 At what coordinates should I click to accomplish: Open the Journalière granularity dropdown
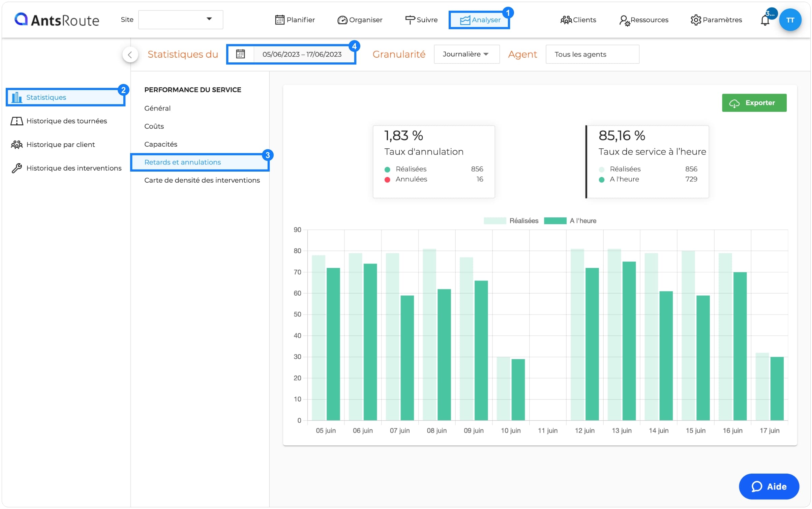(466, 54)
